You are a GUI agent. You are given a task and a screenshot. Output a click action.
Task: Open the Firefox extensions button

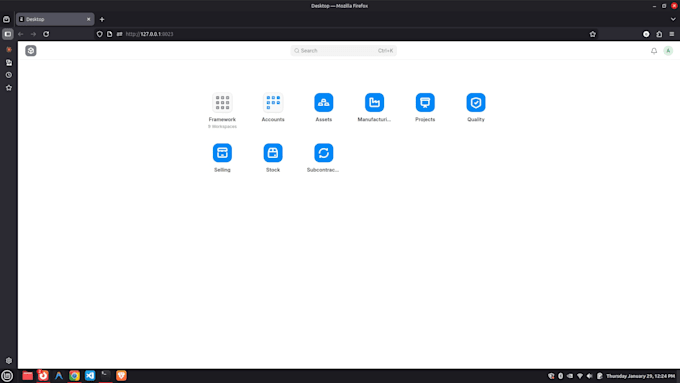pyautogui.click(x=659, y=34)
